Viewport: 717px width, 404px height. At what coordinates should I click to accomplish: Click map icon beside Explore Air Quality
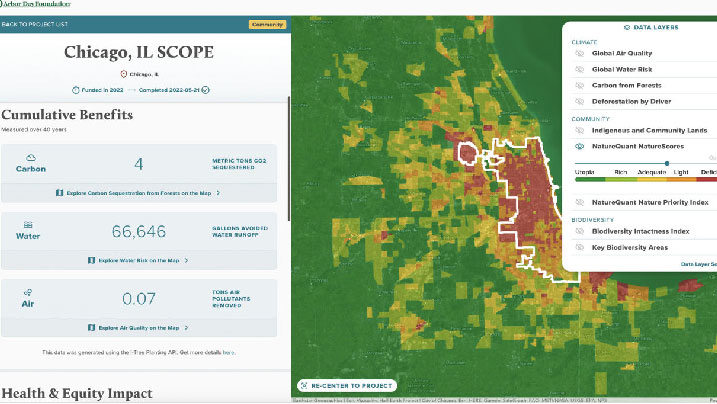click(x=91, y=328)
